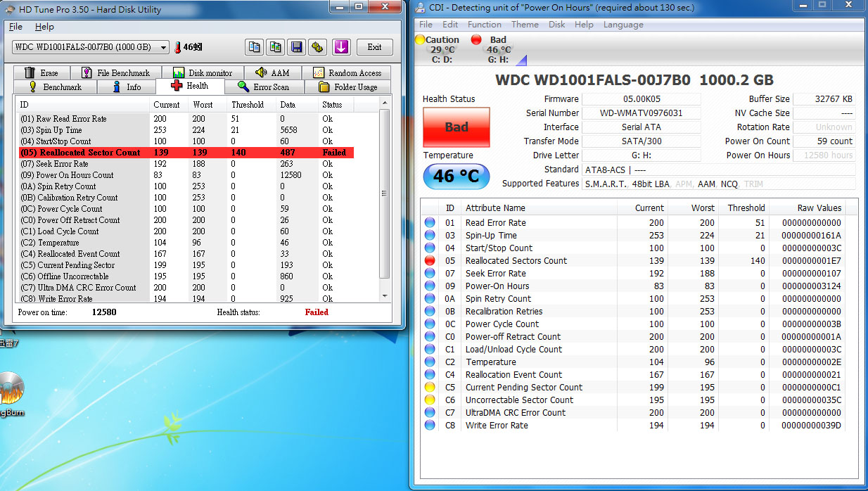
Task: Click the blue status dot for Temperature attribute
Action: [430, 362]
